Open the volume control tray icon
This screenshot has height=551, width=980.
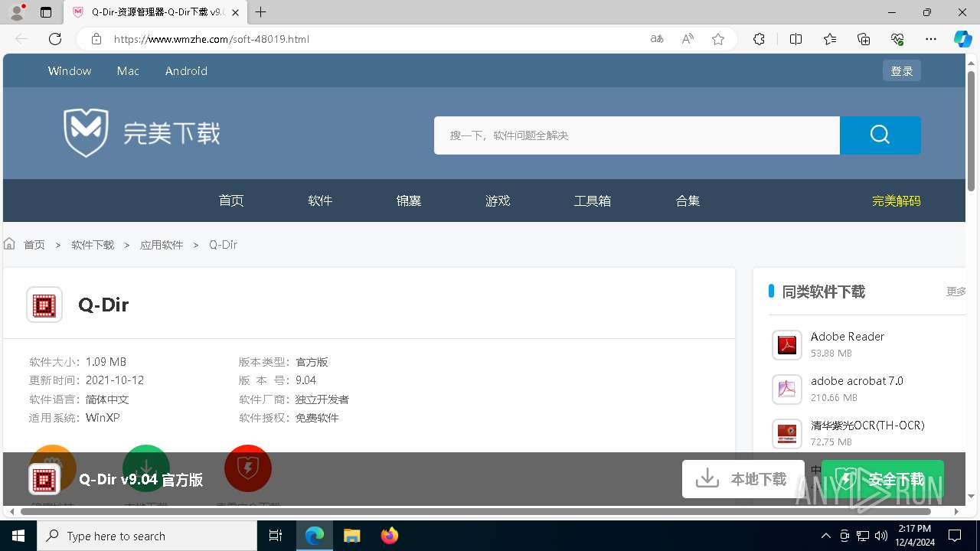coord(880,536)
